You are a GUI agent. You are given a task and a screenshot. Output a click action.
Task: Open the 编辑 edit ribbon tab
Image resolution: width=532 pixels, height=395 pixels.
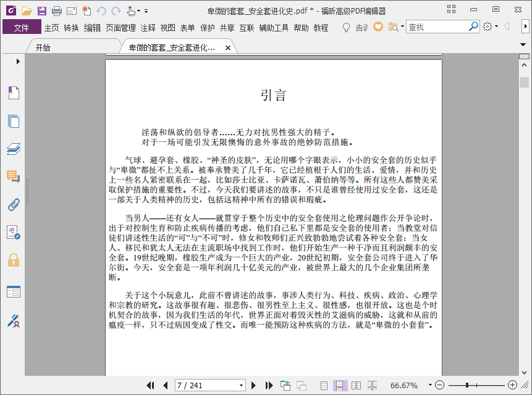tap(92, 28)
